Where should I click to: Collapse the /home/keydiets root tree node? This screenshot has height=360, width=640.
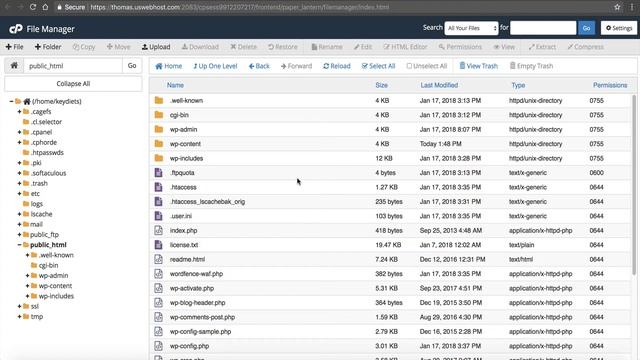pos(11,101)
